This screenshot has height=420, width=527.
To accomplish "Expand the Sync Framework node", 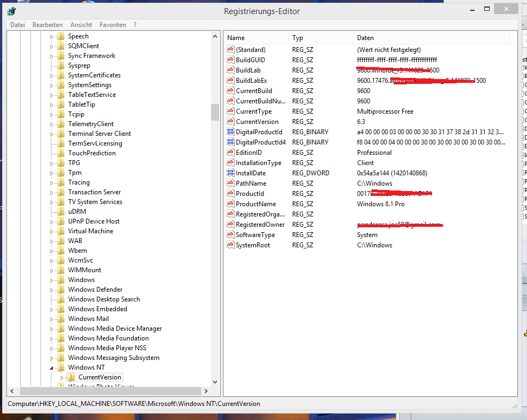I will [x=51, y=56].
